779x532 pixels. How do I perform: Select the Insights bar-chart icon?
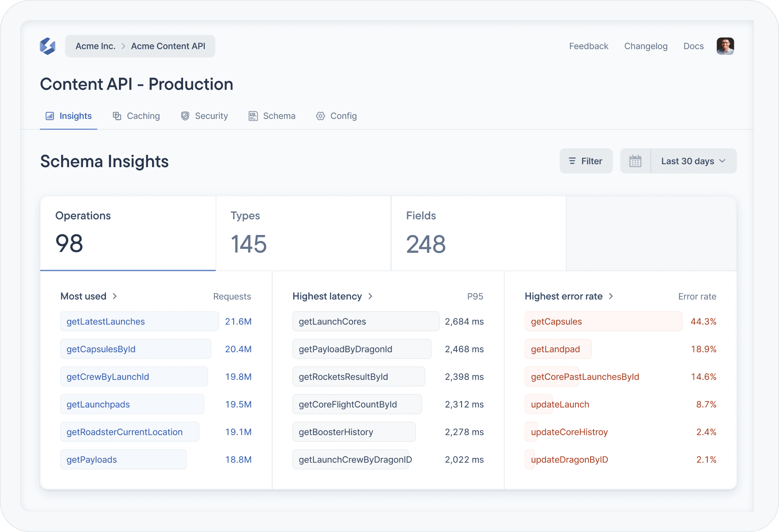point(50,116)
